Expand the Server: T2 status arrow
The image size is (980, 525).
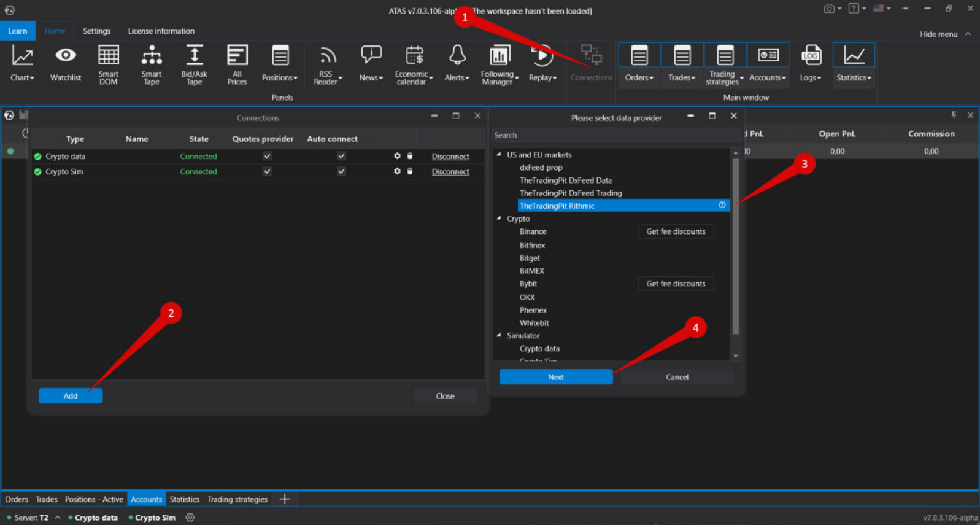(58, 518)
